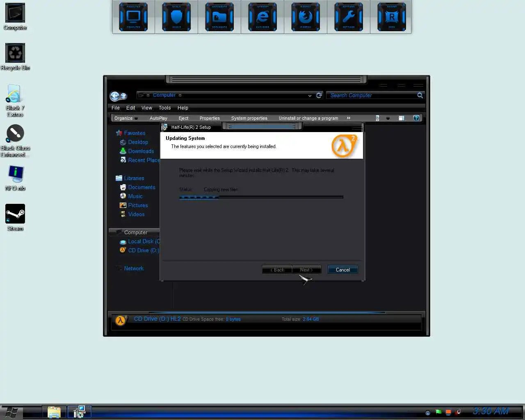Screen dimensions: 525x420
Task: Click System properties in the toolbar
Action: click(x=249, y=118)
